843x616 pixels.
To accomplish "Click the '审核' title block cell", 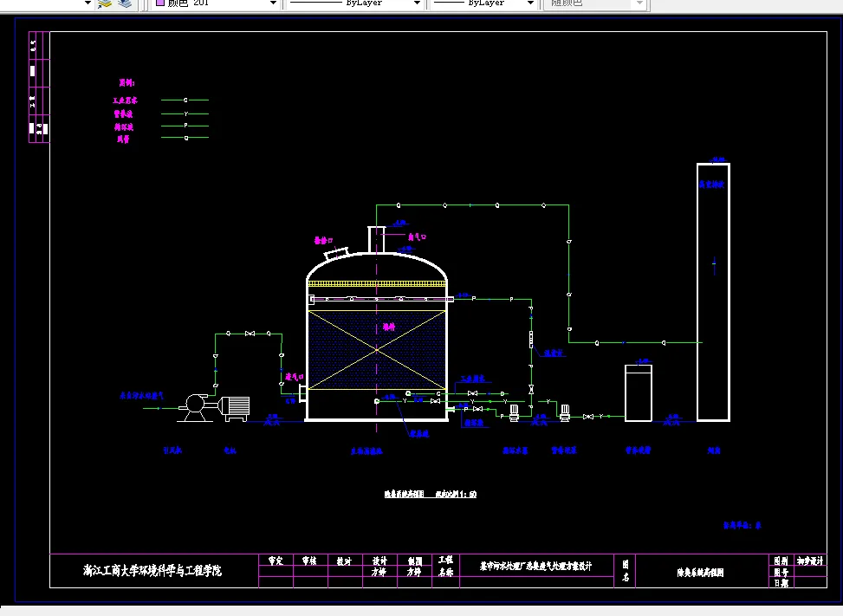I will [x=309, y=561].
